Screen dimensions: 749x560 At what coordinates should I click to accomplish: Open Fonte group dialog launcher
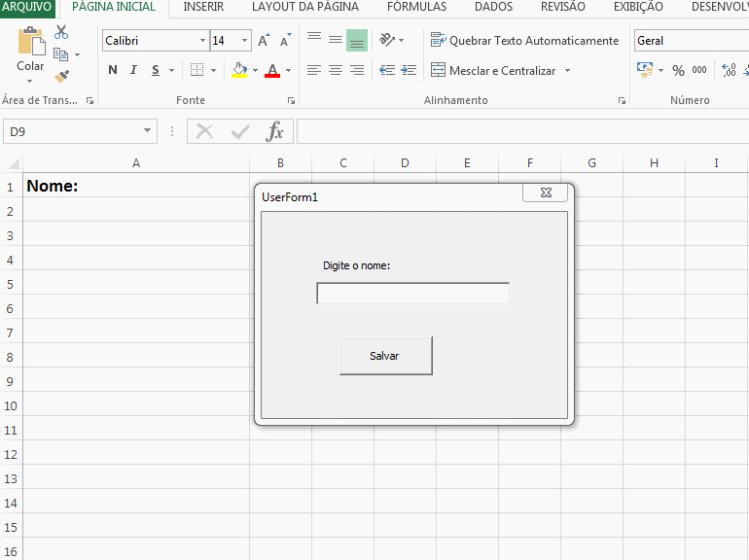point(291,100)
